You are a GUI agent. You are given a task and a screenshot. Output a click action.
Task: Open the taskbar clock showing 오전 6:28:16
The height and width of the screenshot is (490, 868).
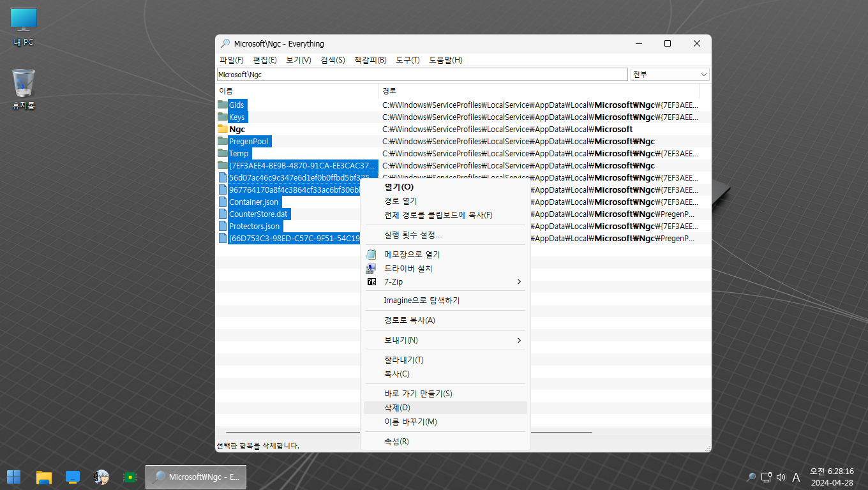point(832,477)
